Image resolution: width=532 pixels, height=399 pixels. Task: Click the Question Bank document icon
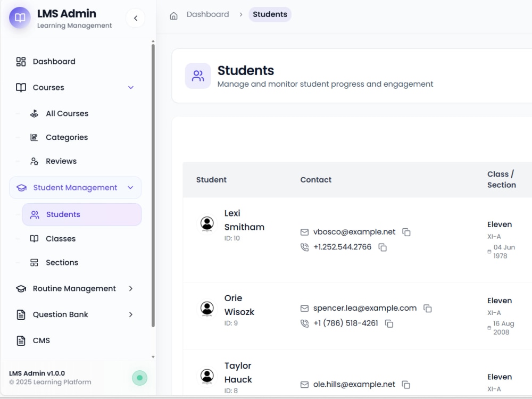tap(21, 314)
